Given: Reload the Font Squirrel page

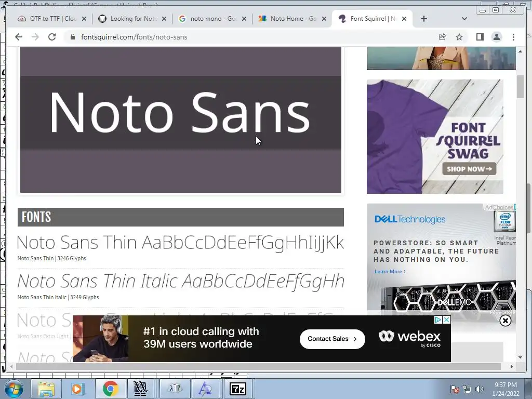Looking at the screenshot, I should pyautogui.click(x=52, y=37).
